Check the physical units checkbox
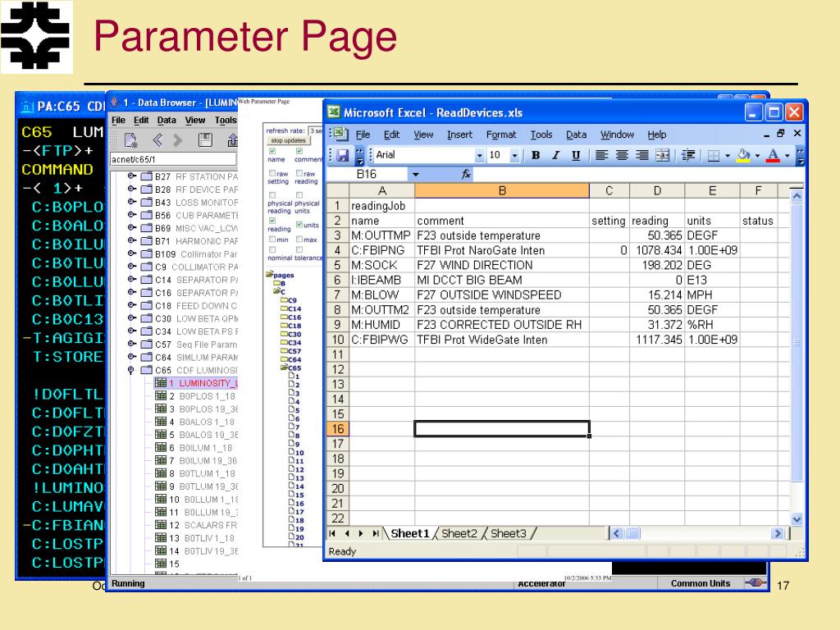Viewport: 840px width, 630px height. (299, 195)
